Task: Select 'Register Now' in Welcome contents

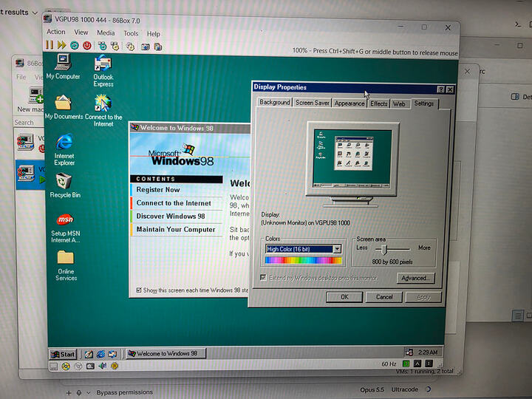Action: coord(158,190)
